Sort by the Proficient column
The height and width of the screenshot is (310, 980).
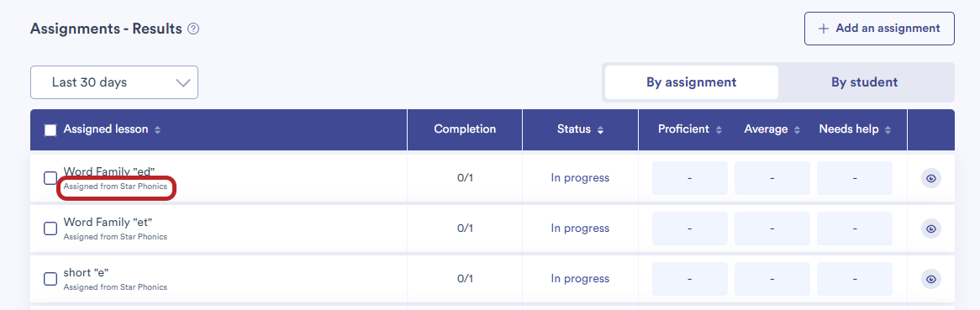click(x=719, y=130)
